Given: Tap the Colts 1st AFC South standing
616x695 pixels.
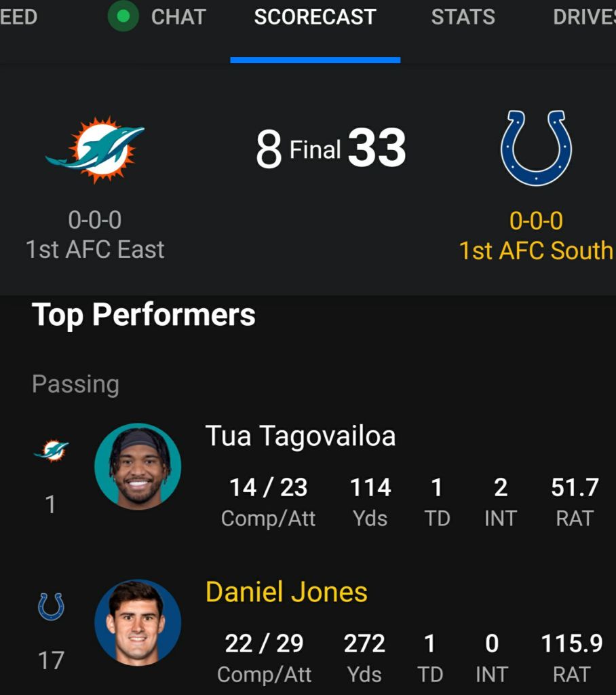Looking at the screenshot, I should (535, 250).
